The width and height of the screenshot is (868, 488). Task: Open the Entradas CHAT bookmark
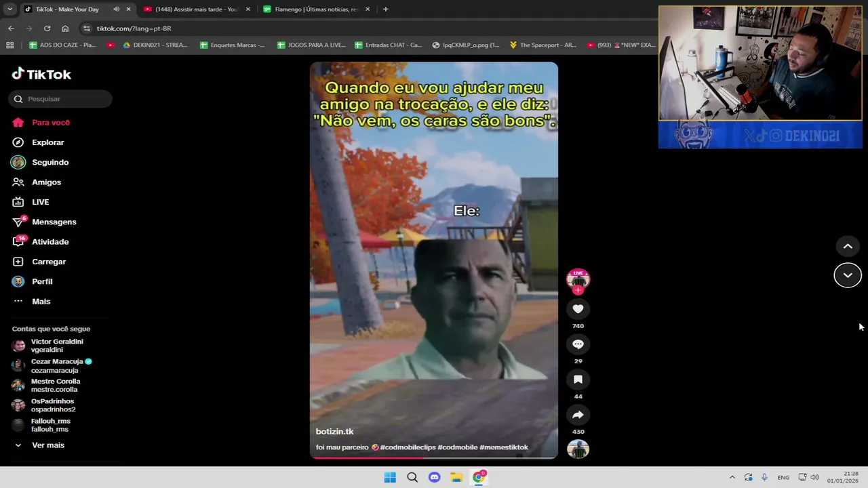pos(388,45)
